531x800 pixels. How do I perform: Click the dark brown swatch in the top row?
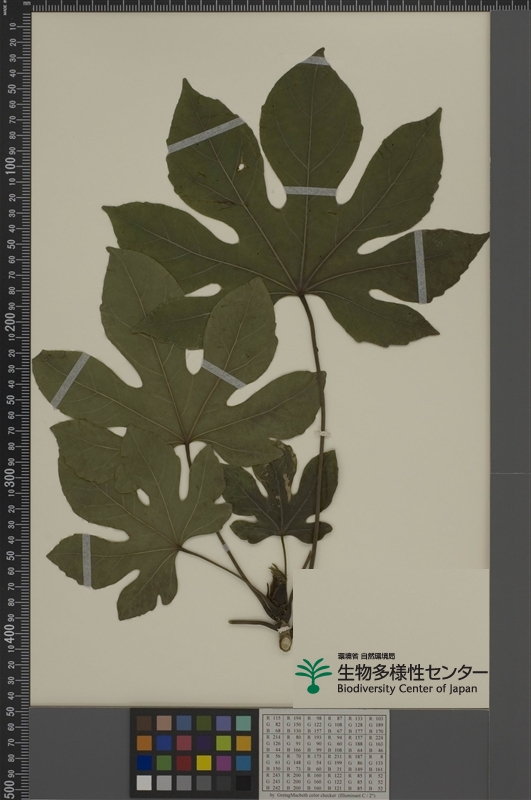pos(144,723)
